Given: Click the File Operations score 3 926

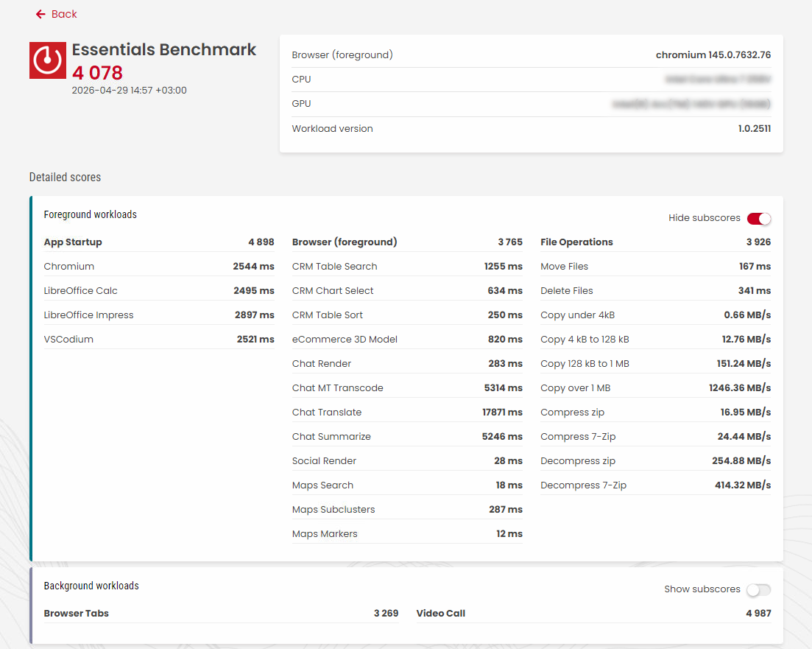Looking at the screenshot, I should tap(758, 242).
